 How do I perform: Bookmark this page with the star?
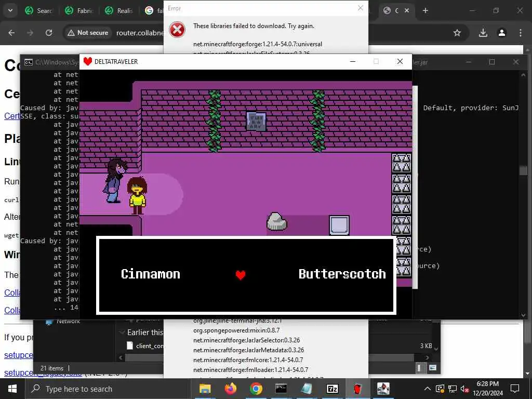(457, 33)
